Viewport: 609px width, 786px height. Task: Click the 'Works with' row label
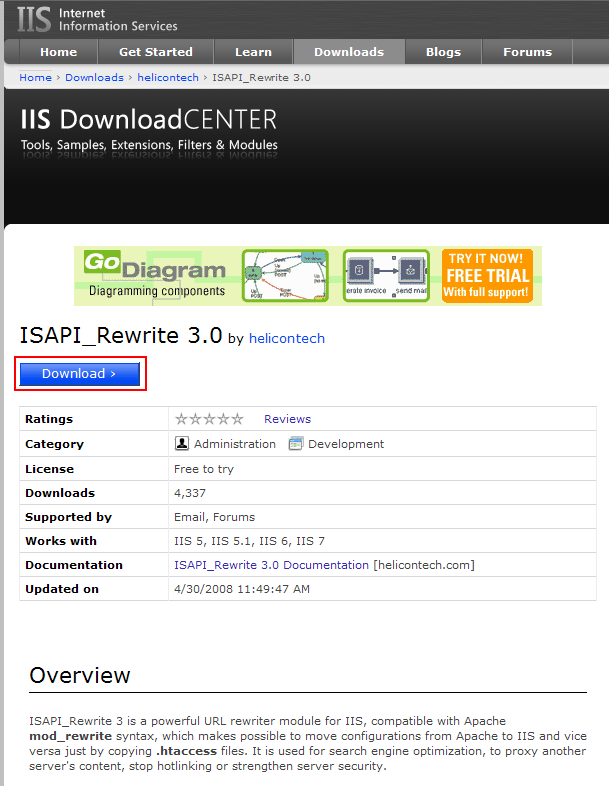61,541
